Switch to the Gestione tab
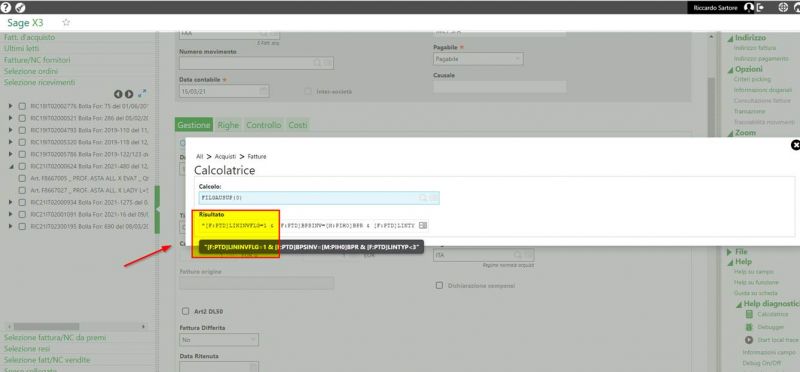The height and width of the screenshot is (372, 800). tap(194, 125)
